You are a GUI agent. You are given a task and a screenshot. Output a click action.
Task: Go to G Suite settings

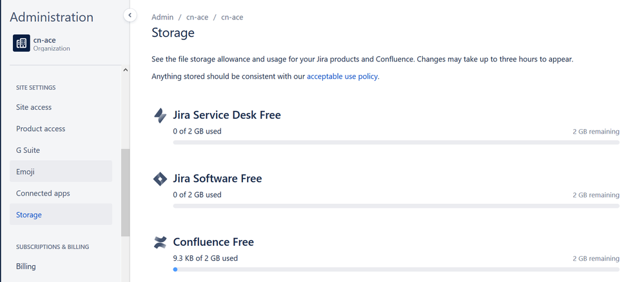61,150
